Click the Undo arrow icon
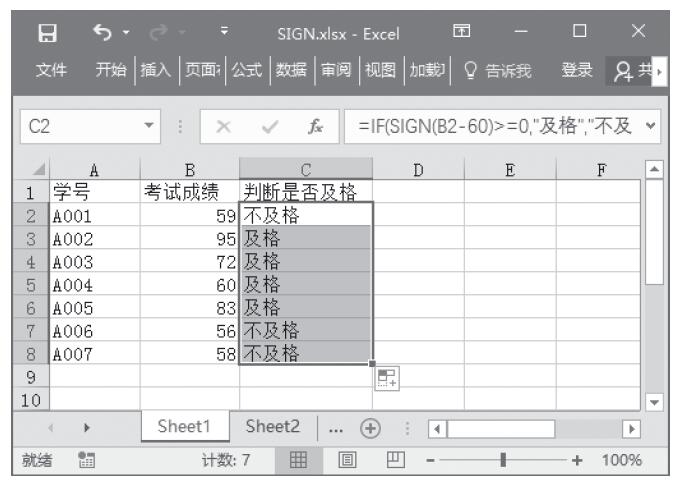The image size is (680, 483). coord(101,34)
